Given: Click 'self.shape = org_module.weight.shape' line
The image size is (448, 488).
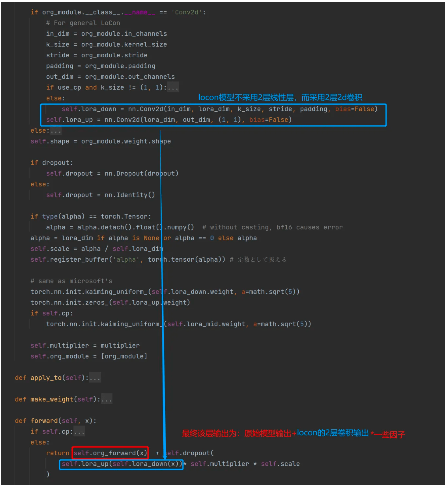Looking at the screenshot, I should [x=101, y=141].
